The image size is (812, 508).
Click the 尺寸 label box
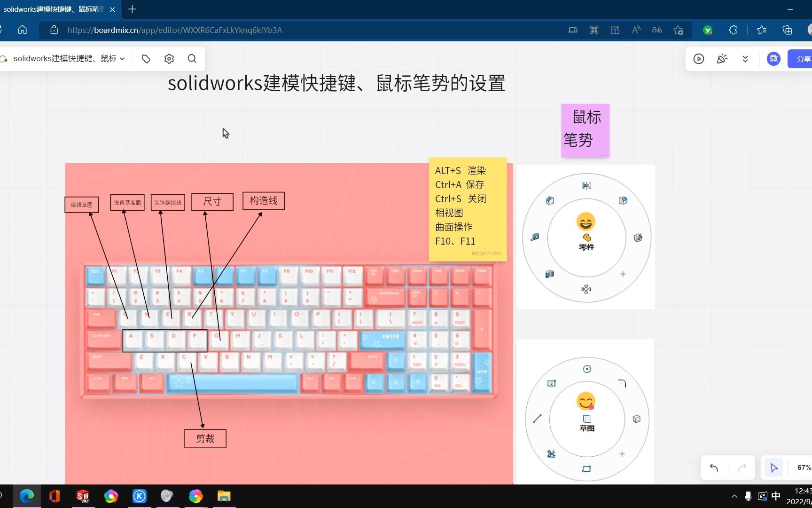(212, 202)
